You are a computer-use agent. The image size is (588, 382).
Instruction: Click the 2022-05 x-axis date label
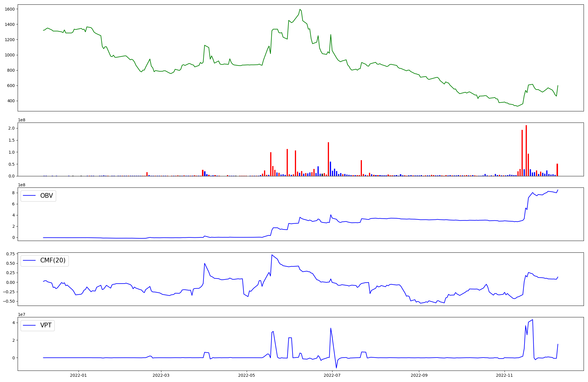point(247,375)
